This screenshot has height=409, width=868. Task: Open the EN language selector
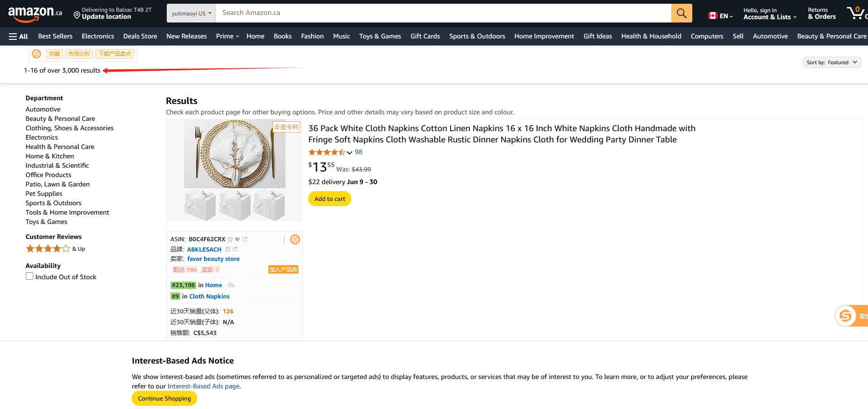[x=720, y=16]
